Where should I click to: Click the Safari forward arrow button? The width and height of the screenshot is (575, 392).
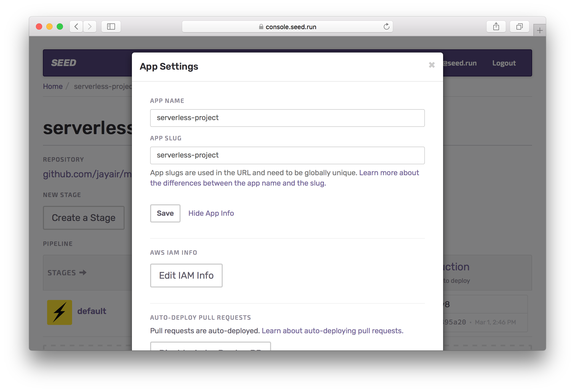pos(90,27)
